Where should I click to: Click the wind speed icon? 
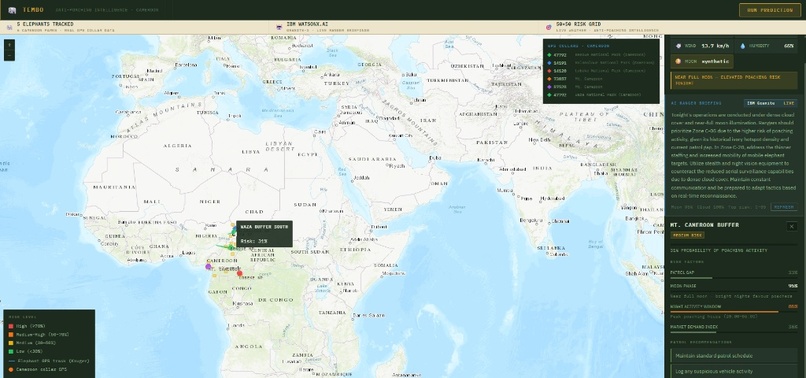679,46
